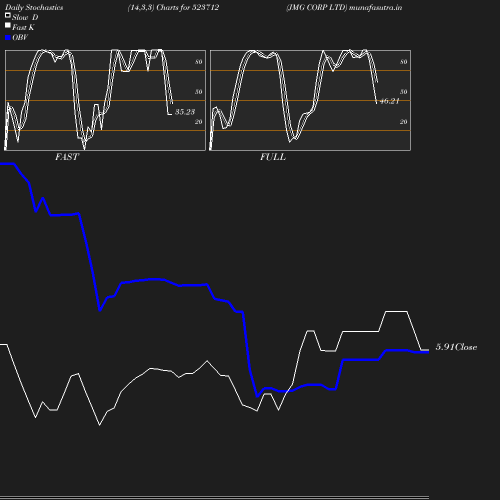Click the 35.23 value in FAST chart
Screen dimensions: 500x500
click(x=185, y=112)
